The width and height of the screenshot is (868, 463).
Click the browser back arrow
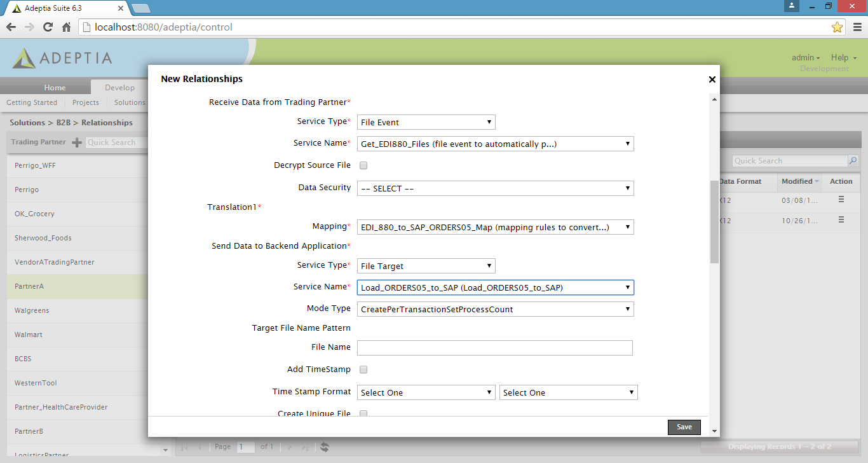click(x=11, y=27)
